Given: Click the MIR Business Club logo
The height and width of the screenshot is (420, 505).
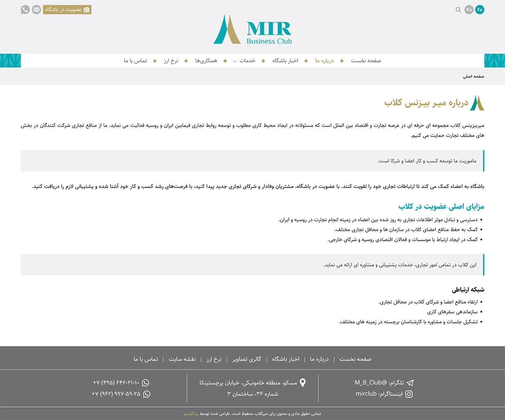Looking at the screenshot, I should tap(252, 30).
